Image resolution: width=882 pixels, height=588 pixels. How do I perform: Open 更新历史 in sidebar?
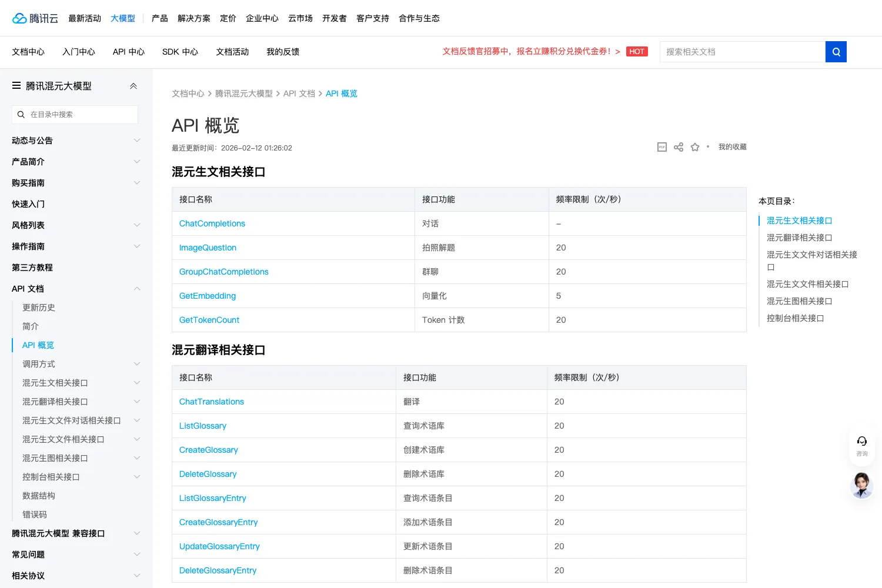pos(39,308)
